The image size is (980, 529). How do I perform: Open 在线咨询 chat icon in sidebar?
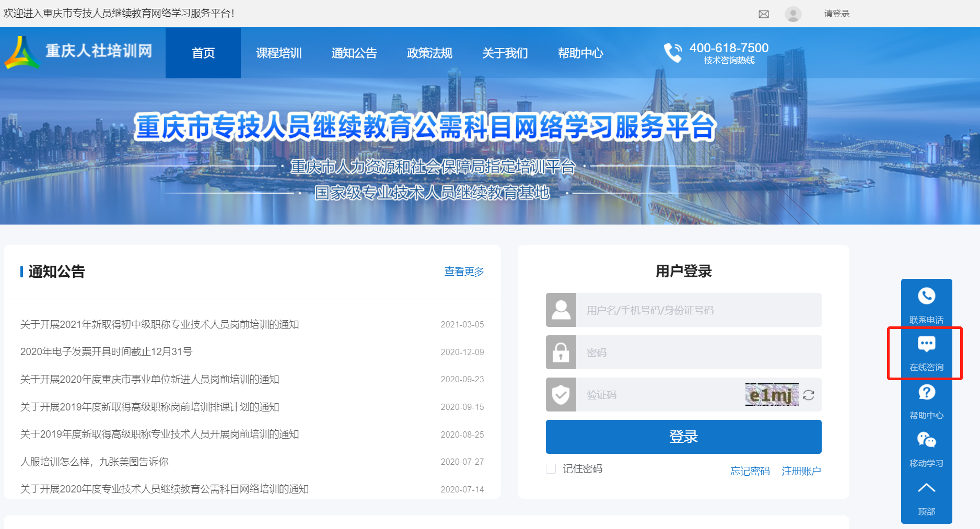(927, 344)
